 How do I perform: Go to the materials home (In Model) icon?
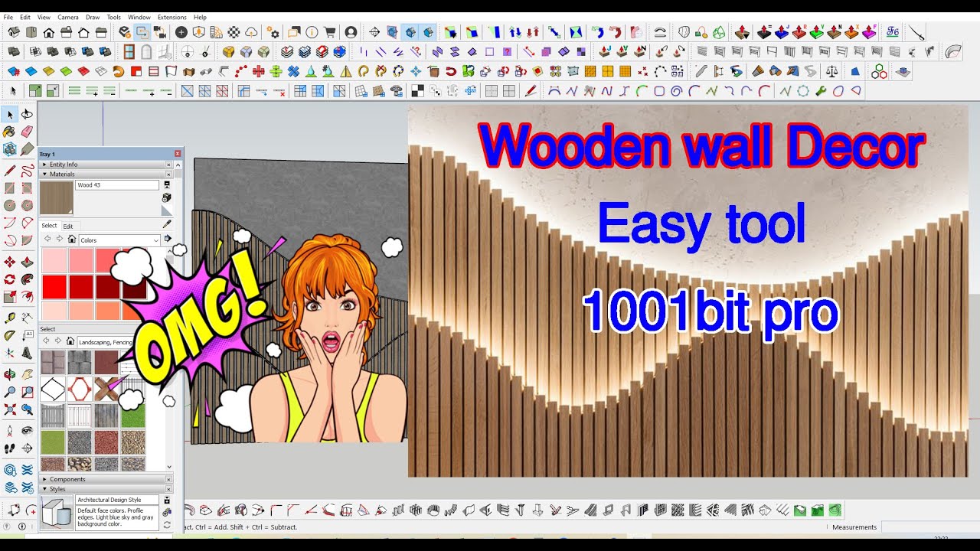click(x=72, y=240)
